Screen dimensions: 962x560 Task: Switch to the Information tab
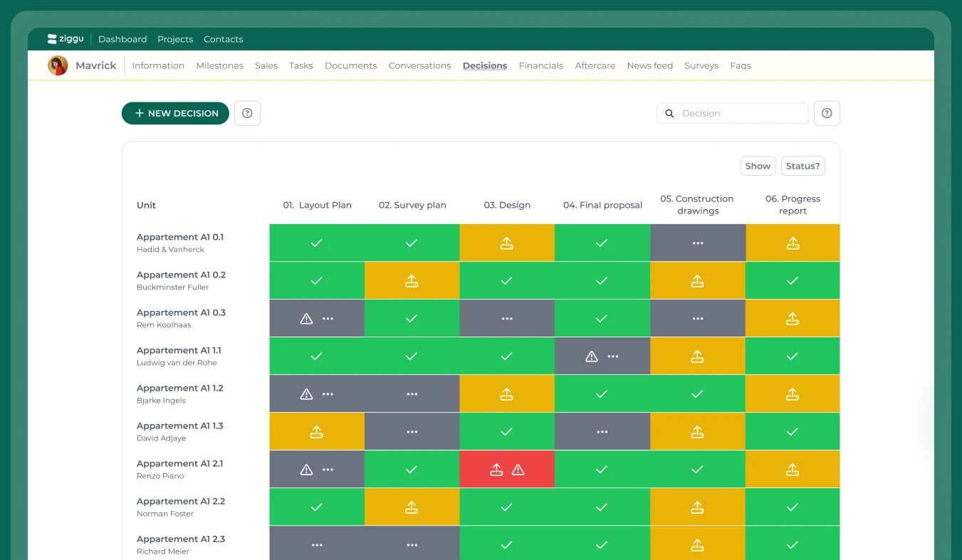click(158, 65)
